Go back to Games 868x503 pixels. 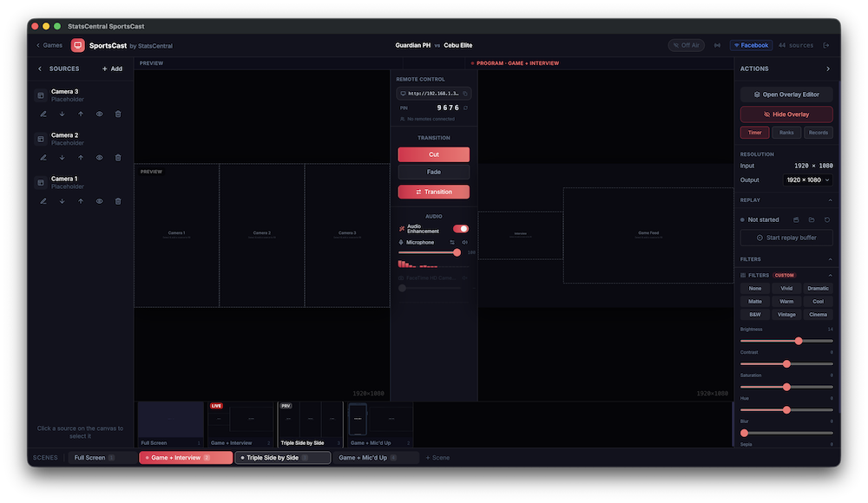pyautogui.click(x=49, y=45)
